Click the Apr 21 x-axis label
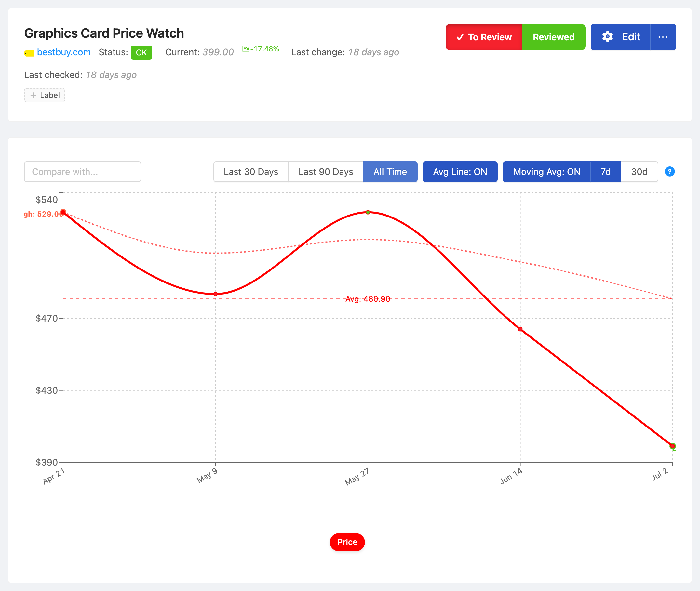 tap(54, 476)
